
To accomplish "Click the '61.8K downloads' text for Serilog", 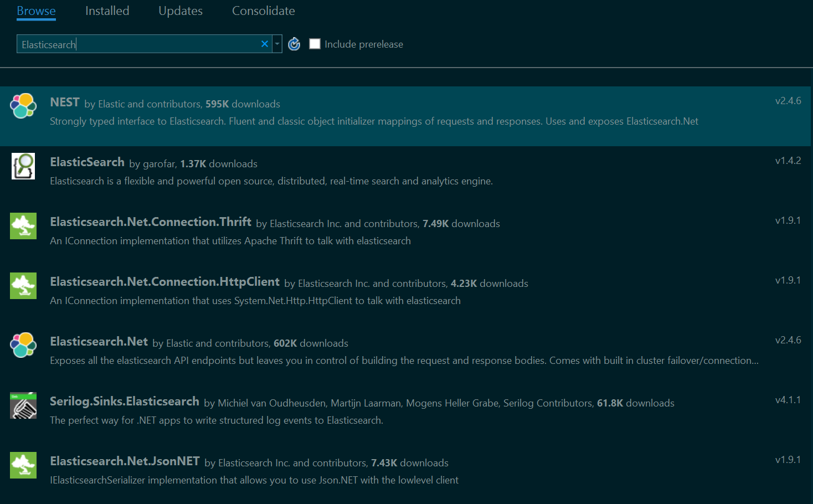I will click(636, 403).
